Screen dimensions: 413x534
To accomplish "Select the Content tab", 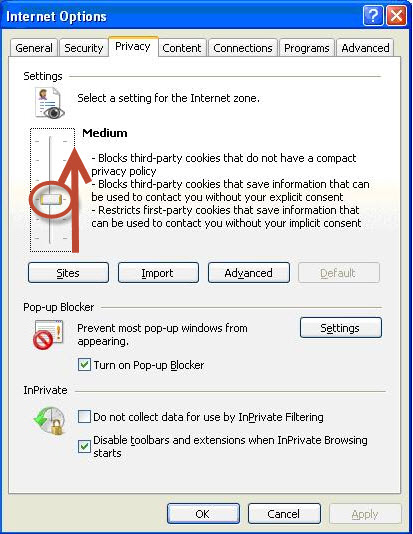I will click(x=182, y=48).
